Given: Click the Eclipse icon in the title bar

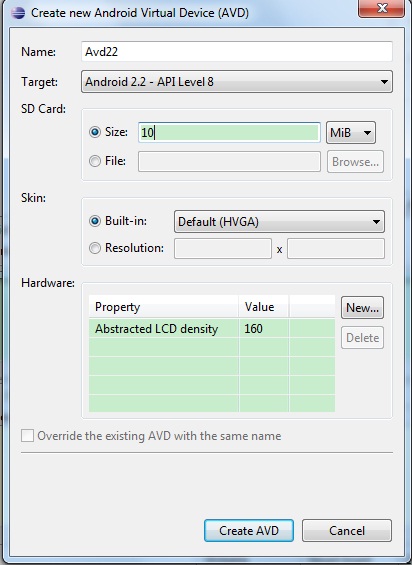Looking at the screenshot, I should coord(18,13).
